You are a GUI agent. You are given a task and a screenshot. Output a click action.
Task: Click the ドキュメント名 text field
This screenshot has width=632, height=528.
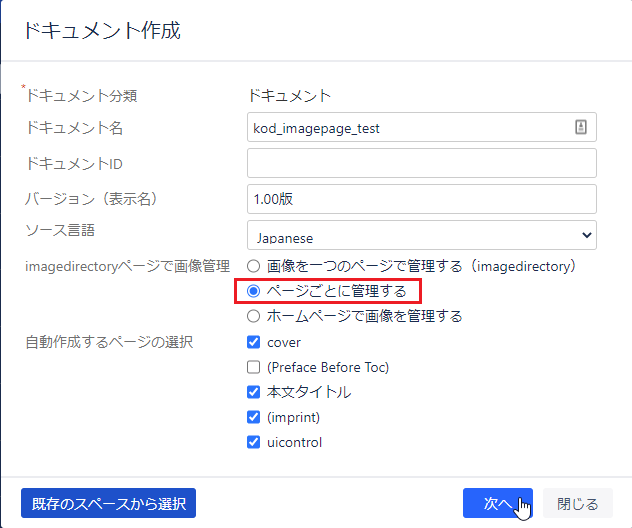coord(408,127)
